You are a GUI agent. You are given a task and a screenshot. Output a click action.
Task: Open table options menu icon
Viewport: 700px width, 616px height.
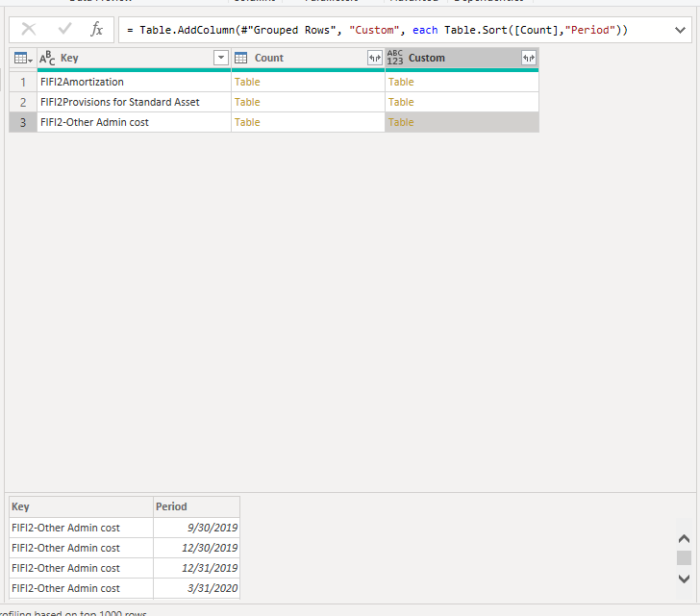click(x=23, y=58)
